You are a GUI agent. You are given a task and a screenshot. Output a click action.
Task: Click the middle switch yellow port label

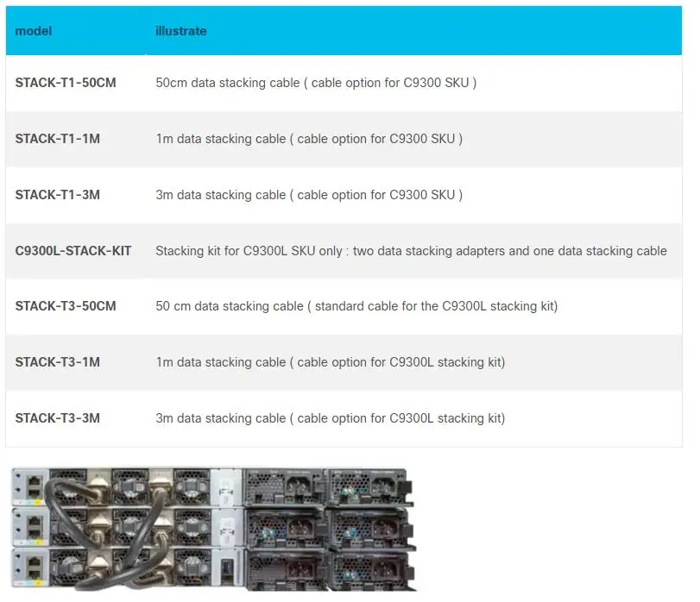point(40,540)
